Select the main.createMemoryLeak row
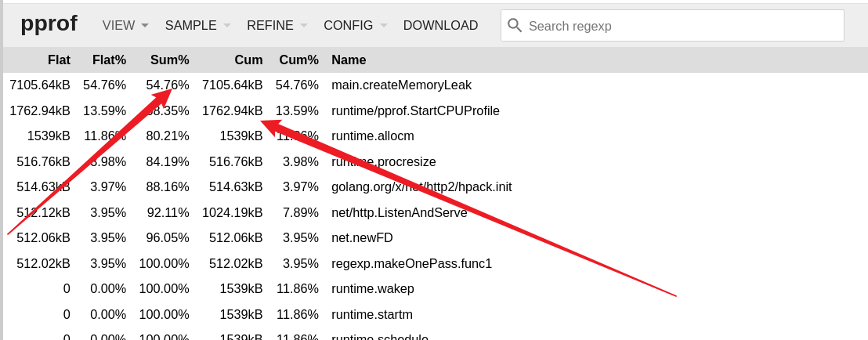 click(401, 85)
